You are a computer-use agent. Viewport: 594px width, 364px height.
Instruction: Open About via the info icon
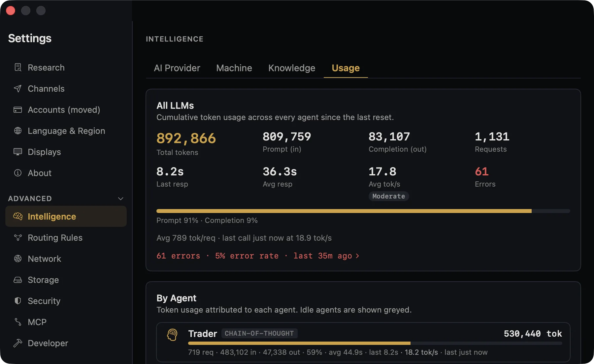(x=18, y=173)
